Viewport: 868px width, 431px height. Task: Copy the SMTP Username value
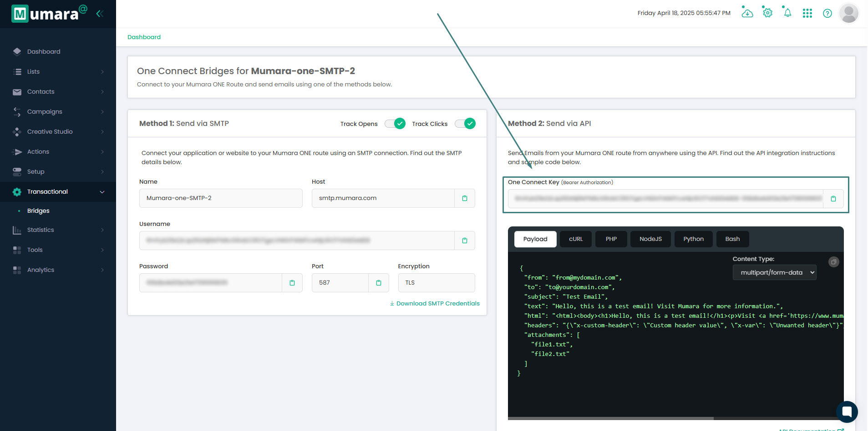coord(465,241)
